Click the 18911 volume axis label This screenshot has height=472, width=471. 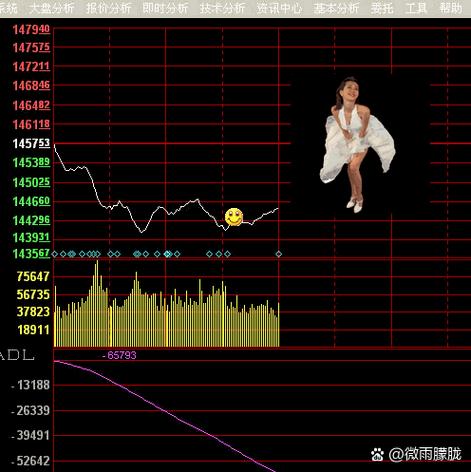click(33, 330)
